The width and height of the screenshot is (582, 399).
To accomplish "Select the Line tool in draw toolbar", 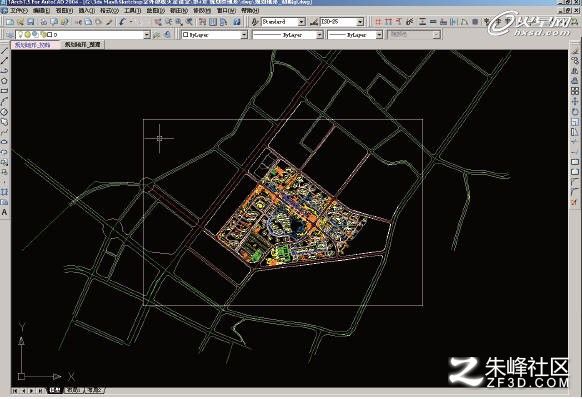I will [4, 51].
